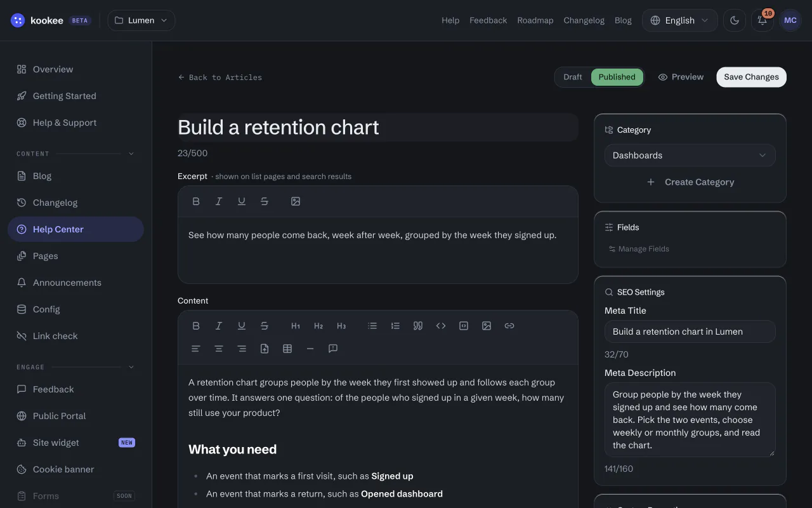Insert a callout block in Content
This screenshot has height=508, width=812.
pyautogui.click(x=333, y=349)
